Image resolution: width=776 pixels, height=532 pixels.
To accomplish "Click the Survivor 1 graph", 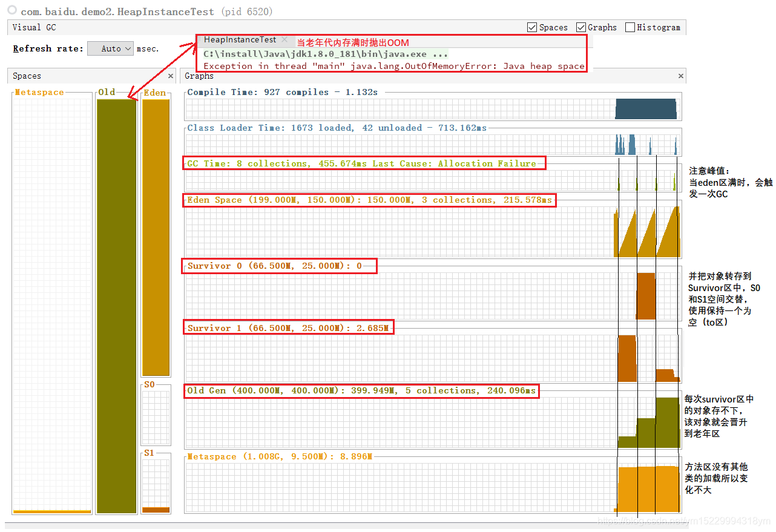I will (433, 358).
